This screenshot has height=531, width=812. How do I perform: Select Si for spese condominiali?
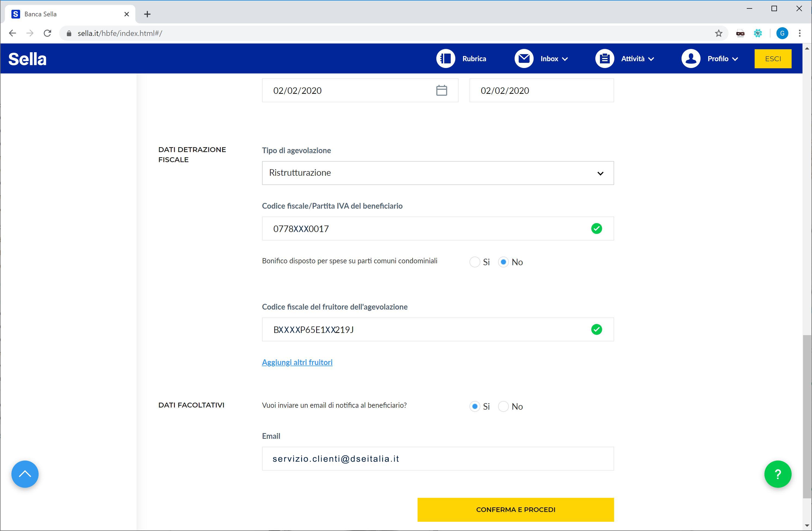tap(475, 262)
